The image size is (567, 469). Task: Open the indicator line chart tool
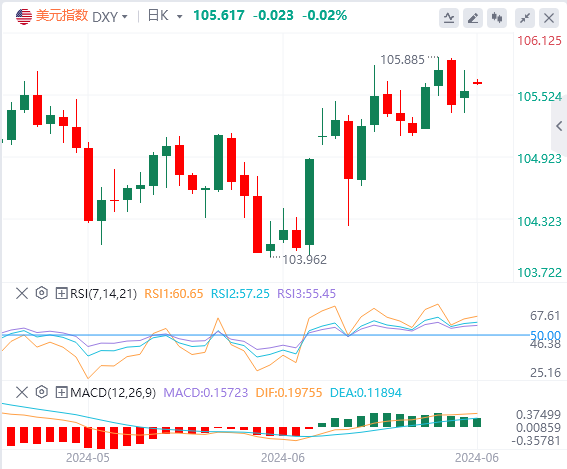[x=449, y=18]
